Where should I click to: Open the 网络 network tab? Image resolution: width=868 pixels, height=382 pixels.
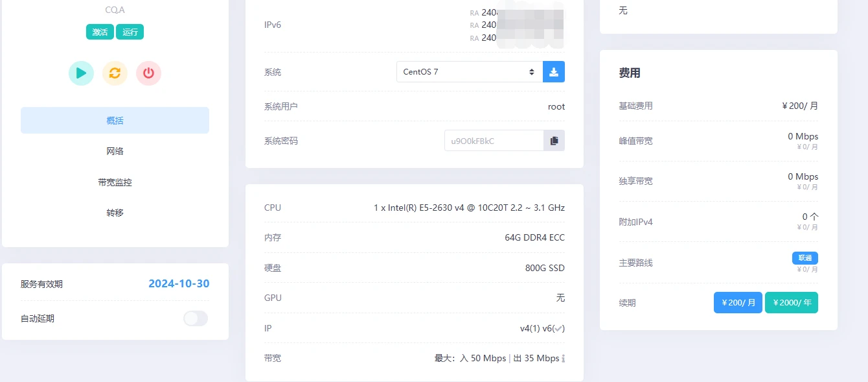point(115,151)
